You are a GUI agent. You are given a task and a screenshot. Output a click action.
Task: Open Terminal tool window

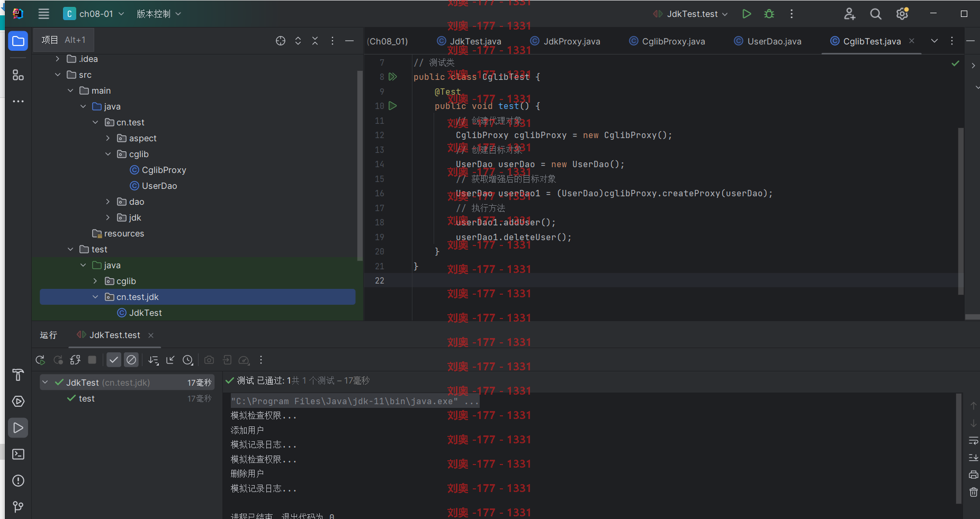tap(18, 454)
